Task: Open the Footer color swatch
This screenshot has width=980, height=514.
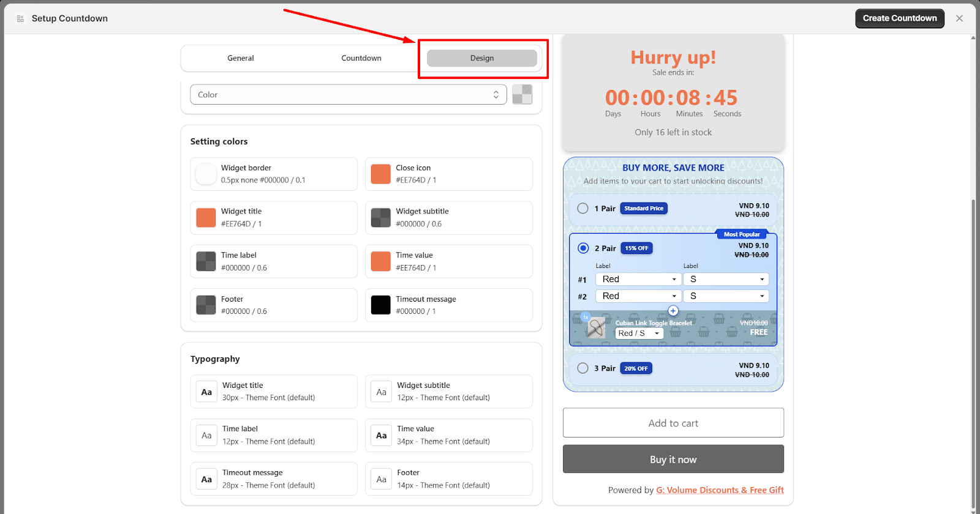Action: 206,305
